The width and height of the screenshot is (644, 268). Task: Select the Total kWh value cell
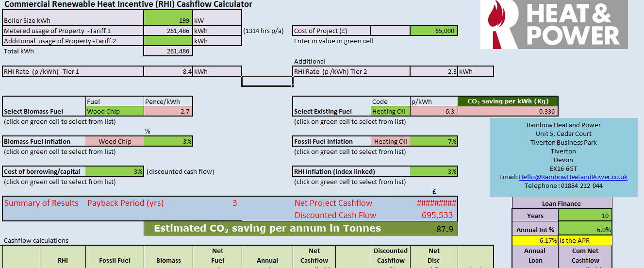[168, 51]
